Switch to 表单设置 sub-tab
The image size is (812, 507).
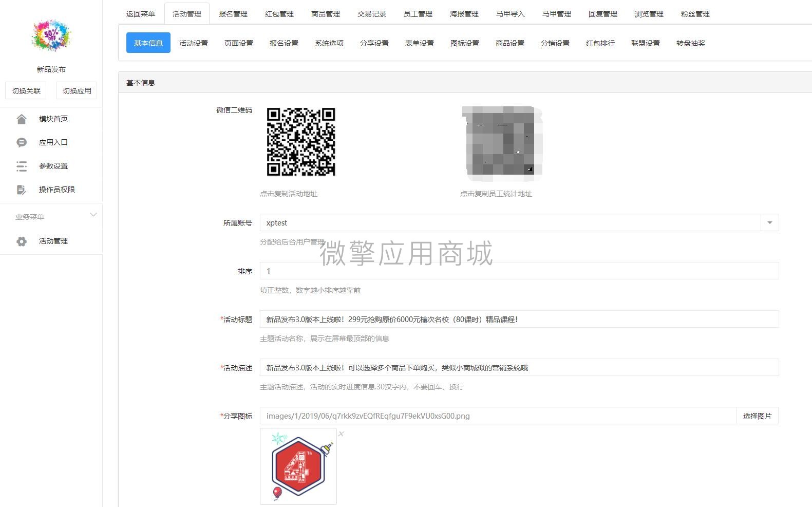coord(420,43)
